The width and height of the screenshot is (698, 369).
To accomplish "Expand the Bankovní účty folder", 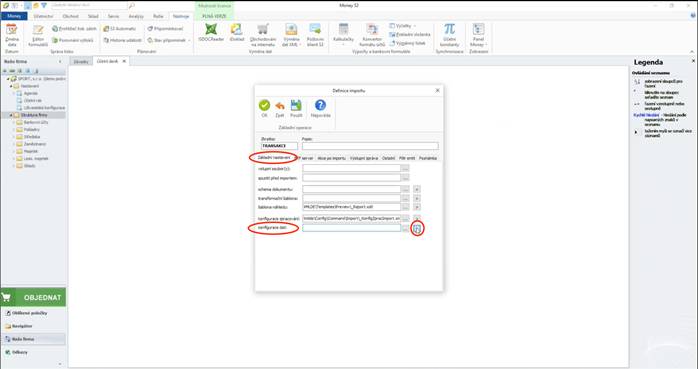I will coord(14,122).
